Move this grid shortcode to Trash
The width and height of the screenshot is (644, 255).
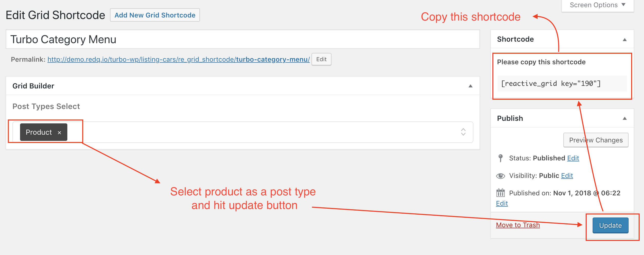(518, 225)
